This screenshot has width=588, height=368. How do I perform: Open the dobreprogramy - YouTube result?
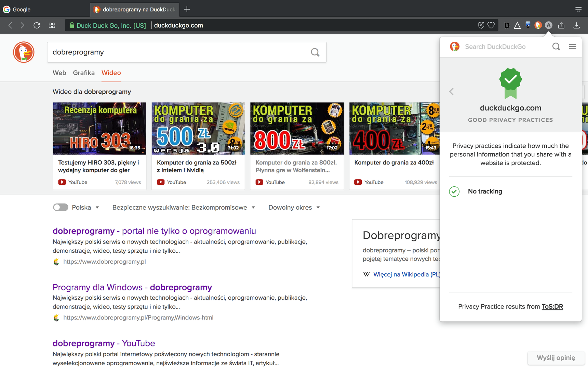click(104, 343)
